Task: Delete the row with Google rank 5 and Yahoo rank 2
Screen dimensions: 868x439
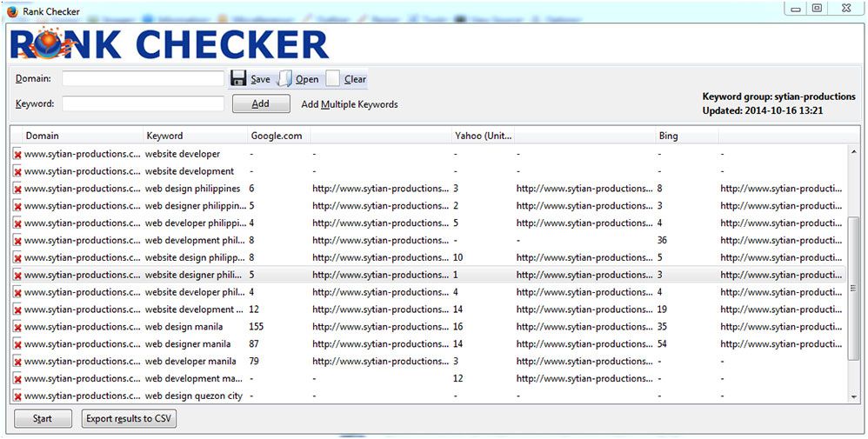Action: click(x=17, y=206)
